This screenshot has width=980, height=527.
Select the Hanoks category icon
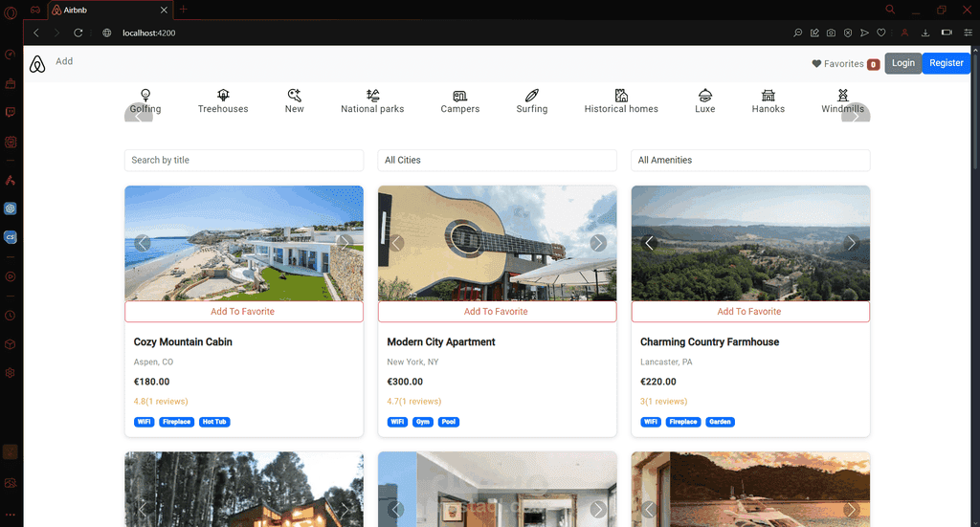click(x=768, y=95)
